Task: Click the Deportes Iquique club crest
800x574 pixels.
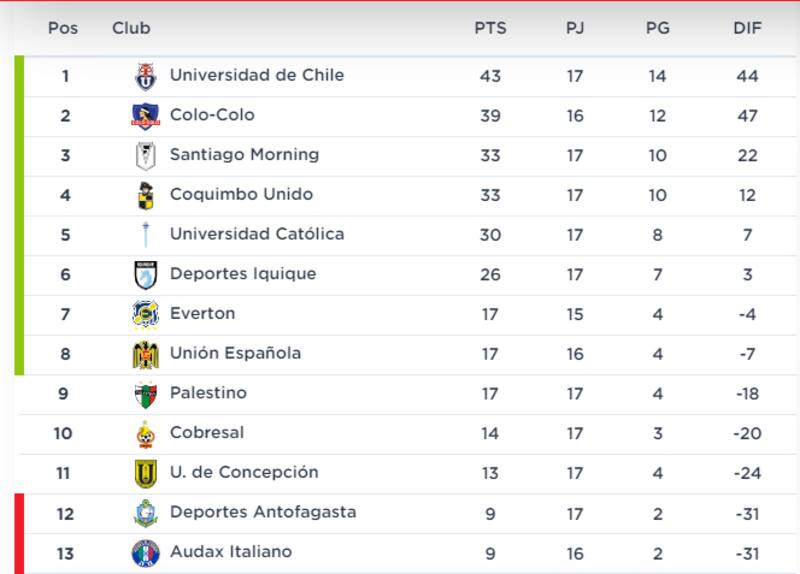Action: 146,275
